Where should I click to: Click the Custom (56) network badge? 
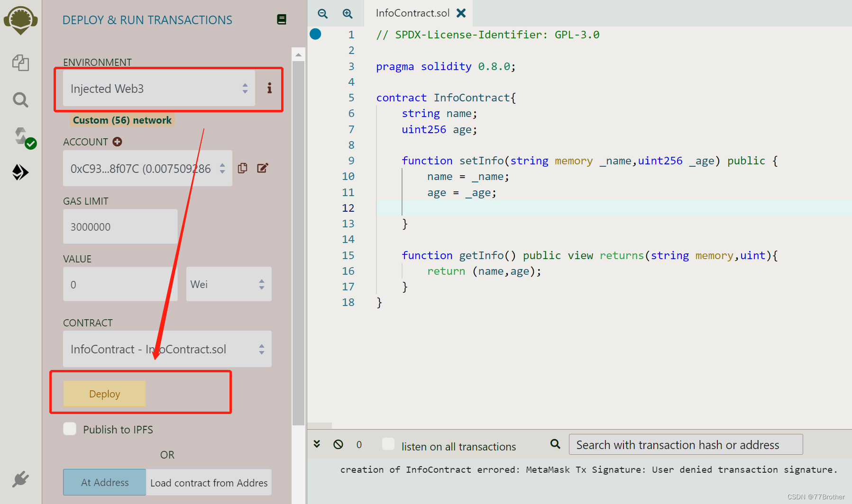click(122, 120)
